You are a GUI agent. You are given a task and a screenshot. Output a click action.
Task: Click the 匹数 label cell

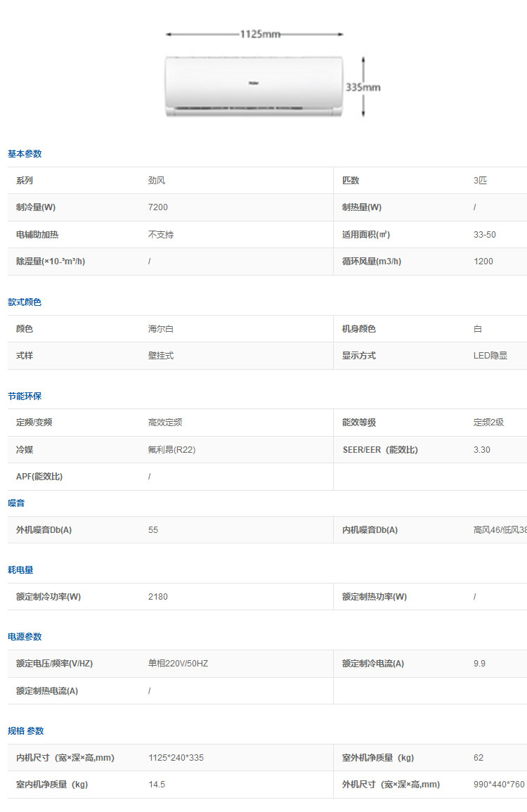(x=351, y=180)
